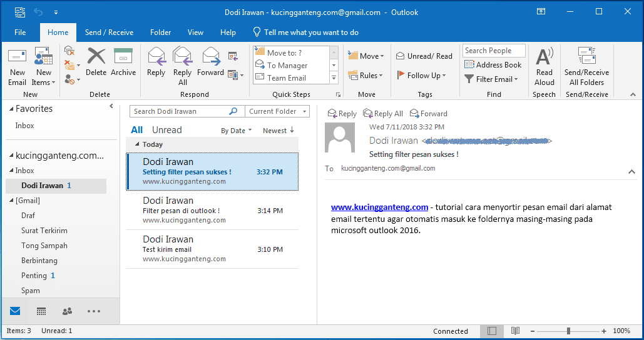Collapse the ribbon with the arrow

[633, 95]
